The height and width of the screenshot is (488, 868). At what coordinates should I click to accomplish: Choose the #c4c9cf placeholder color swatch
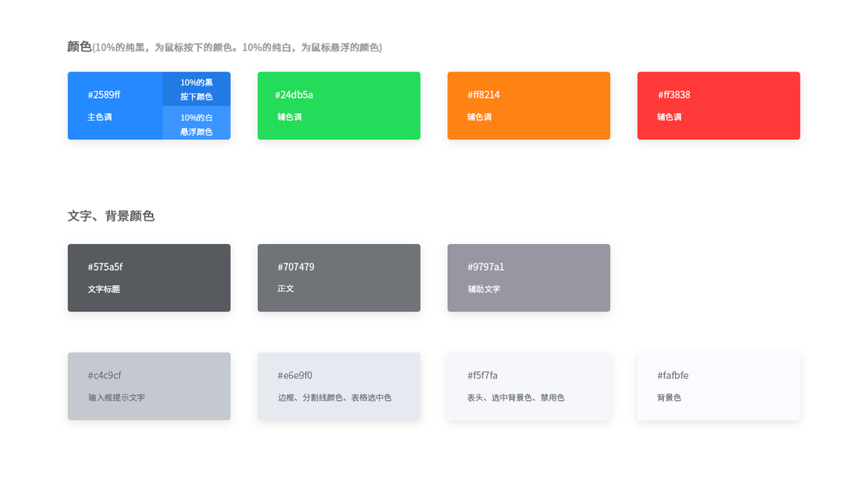coord(149,386)
